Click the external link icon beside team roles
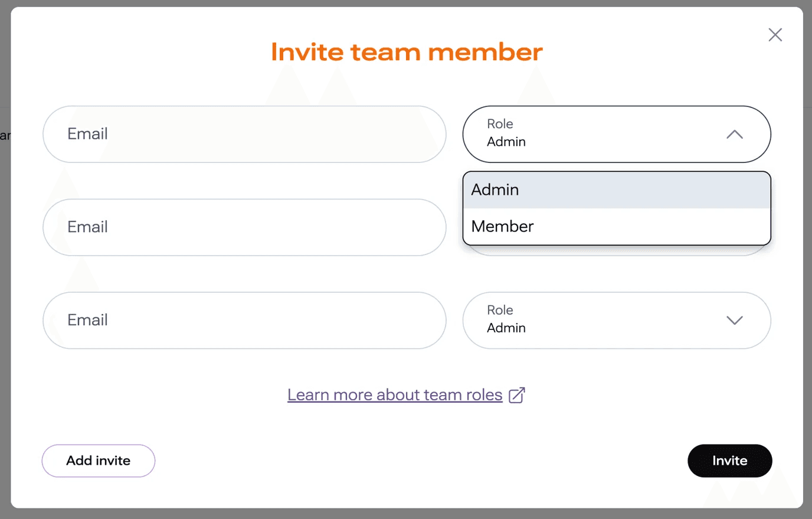This screenshot has width=812, height=519. (516, 395)
